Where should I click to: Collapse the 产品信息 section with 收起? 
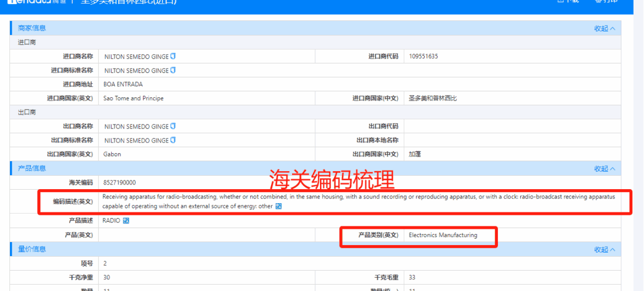tap(604, 169)
